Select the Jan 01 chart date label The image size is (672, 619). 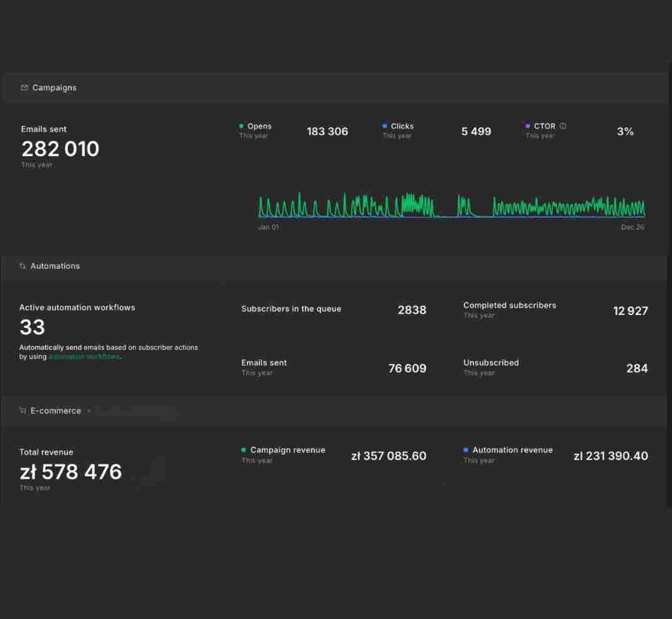tap(268, 227)
